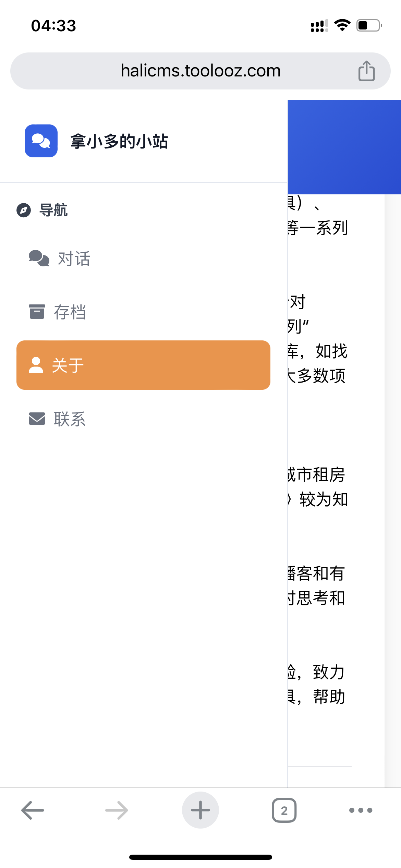Tap the blue chat logo icon
Image resolution: width=401 pixels, height=868 pixels.
41,141
